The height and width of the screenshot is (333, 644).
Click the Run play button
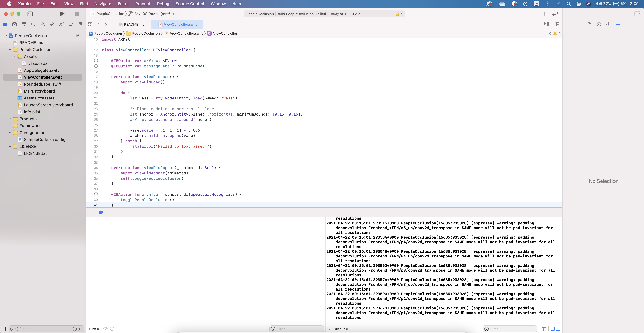click(x=62, y=14)
